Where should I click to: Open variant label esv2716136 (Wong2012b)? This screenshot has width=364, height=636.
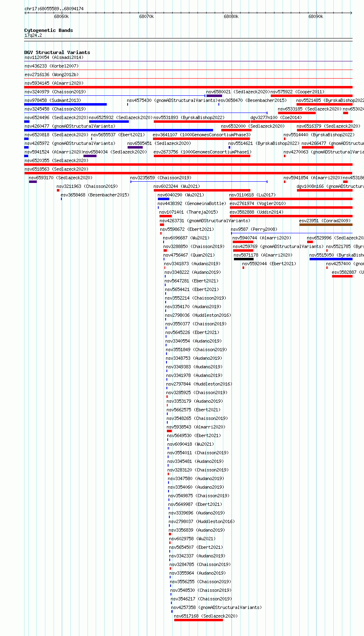point(52,74)
